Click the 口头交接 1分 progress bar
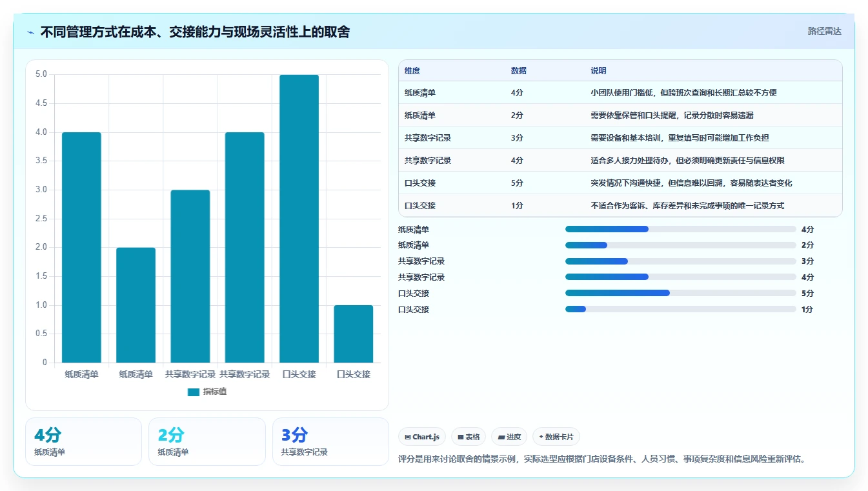The height and width of the screenshot is (491, 868). point(681,309)
